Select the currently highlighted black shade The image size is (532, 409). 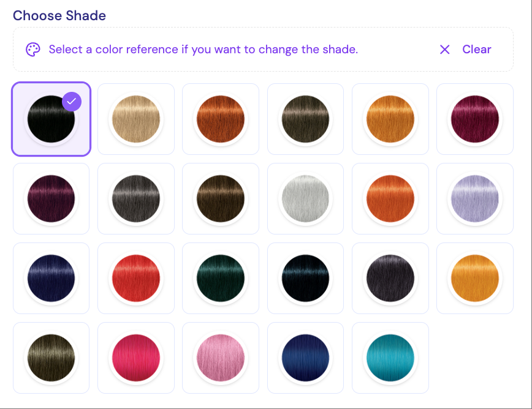[x=51, y=119]
